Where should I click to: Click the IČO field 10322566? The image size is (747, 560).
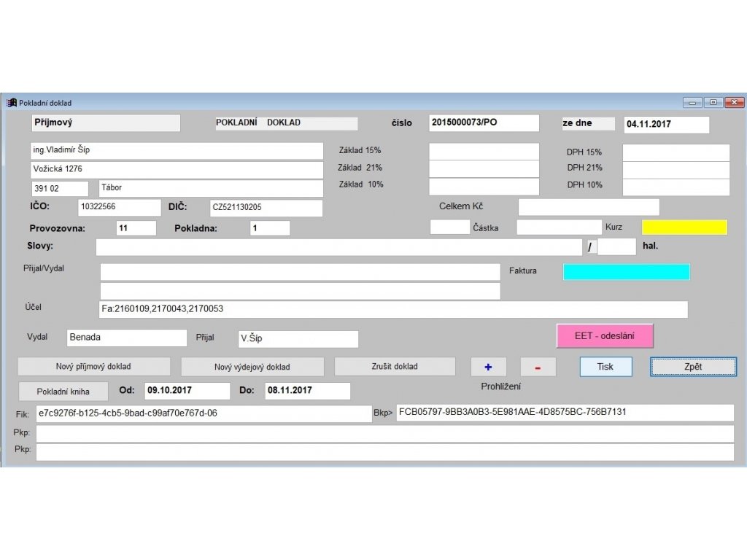pos(119,207)
